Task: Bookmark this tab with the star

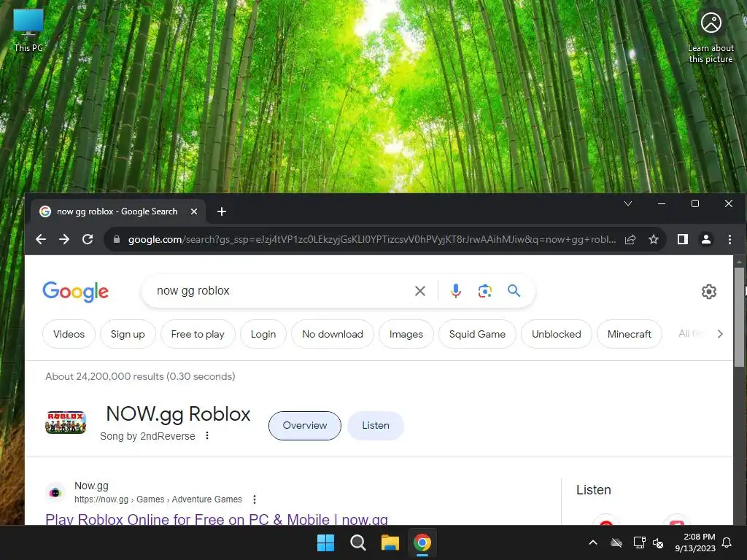Action: pyautogui.click(x=654, y=239)
